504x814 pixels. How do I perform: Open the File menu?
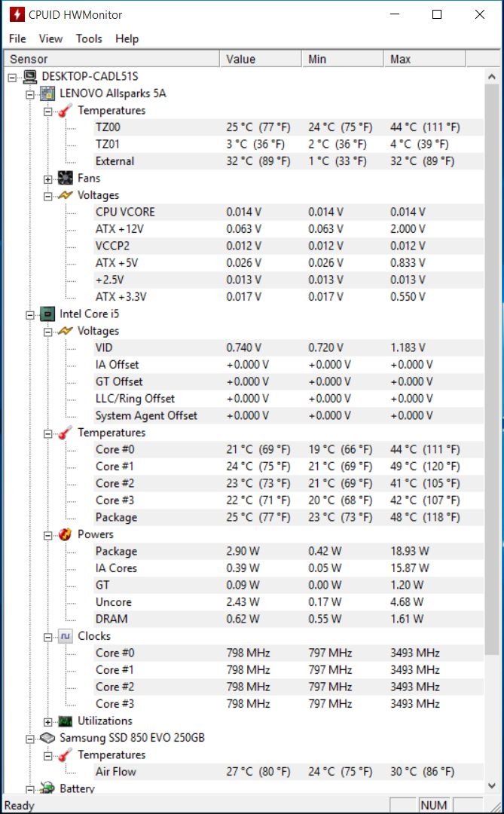click(17, 39)
